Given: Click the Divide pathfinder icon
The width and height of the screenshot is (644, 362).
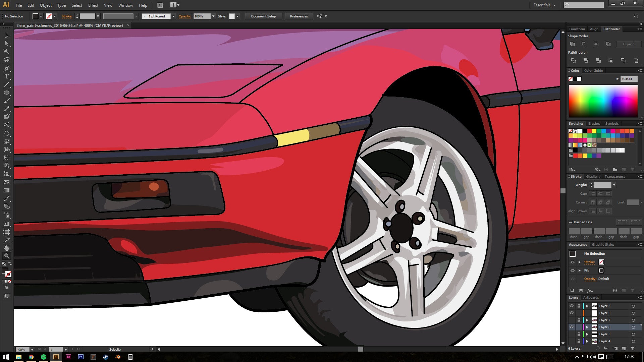Looking at the screenshot, I should (x=574, y=61).
